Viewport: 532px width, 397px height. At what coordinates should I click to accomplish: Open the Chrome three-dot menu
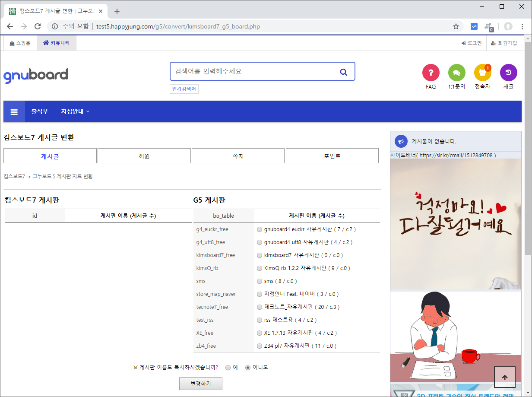coord(522,26)
